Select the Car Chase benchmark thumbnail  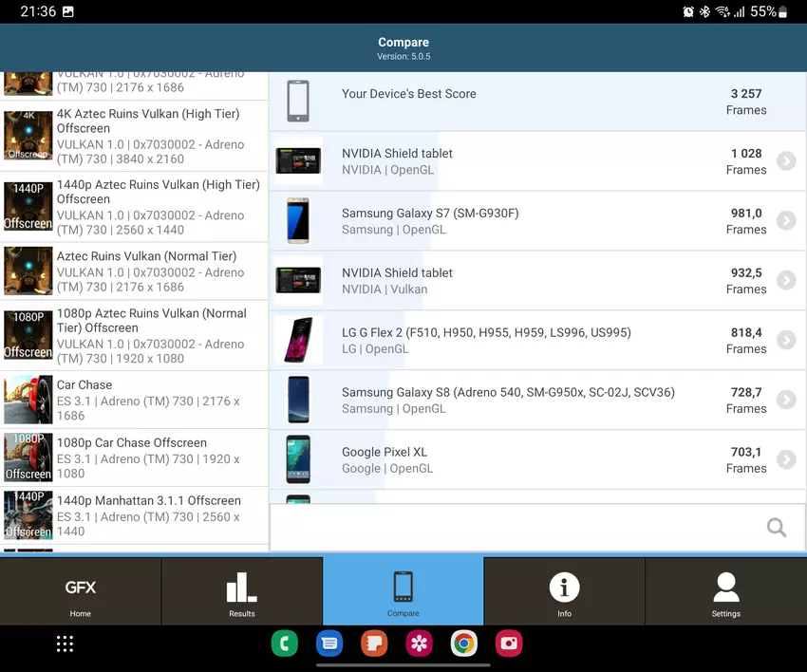28,400
